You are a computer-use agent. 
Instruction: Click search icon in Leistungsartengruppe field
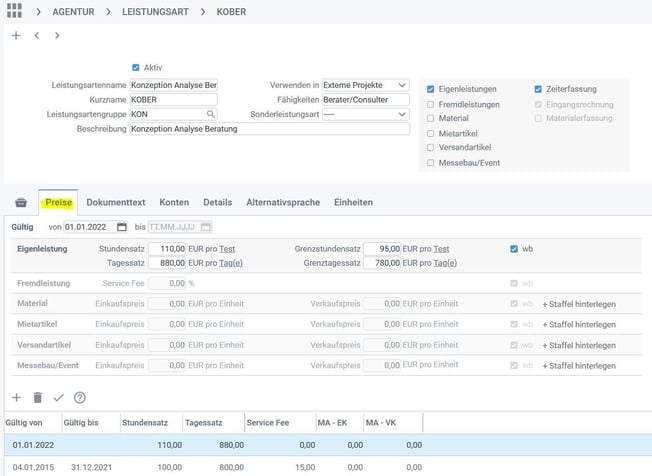coord(210,115)
